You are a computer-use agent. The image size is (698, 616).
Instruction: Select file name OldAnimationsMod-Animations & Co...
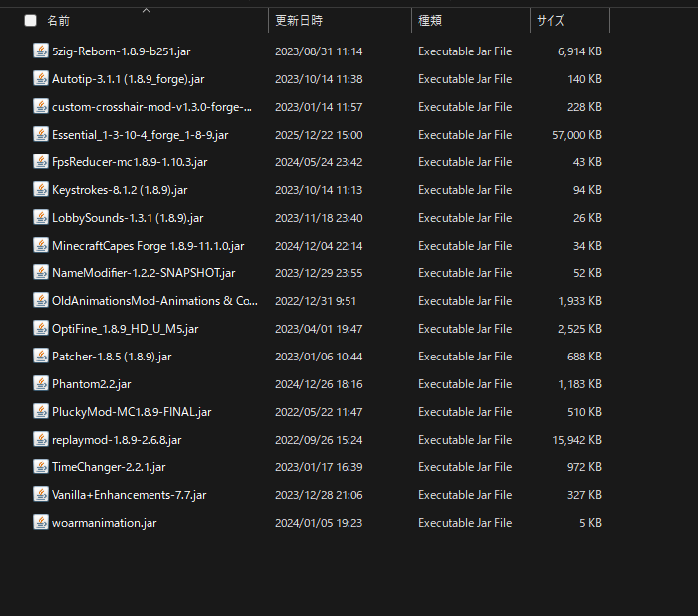(x=154, y=301)
